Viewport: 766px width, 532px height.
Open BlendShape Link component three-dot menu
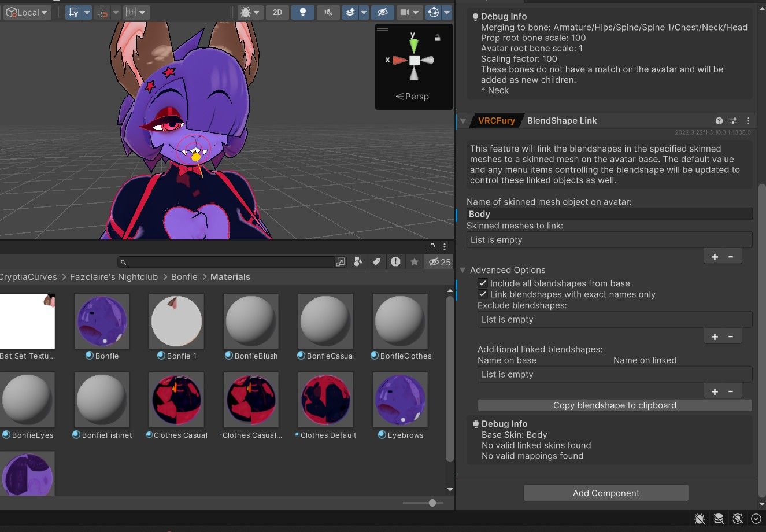(748, 121)
